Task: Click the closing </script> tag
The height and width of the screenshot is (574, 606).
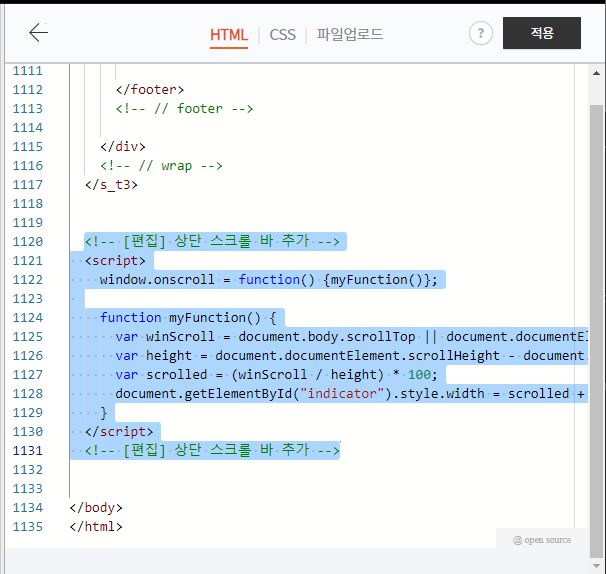Action: [119, 432]
